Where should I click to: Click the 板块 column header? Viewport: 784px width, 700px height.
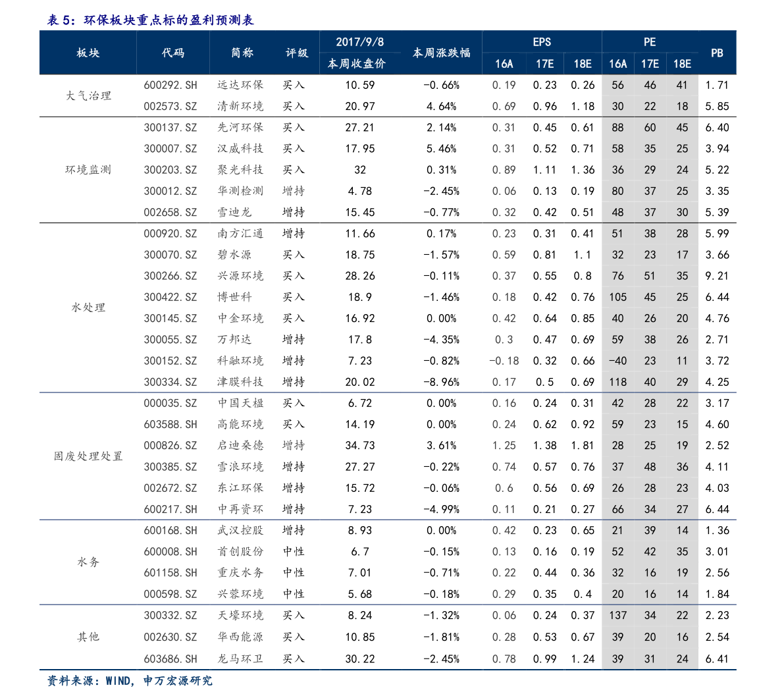[x=88, y=53]
